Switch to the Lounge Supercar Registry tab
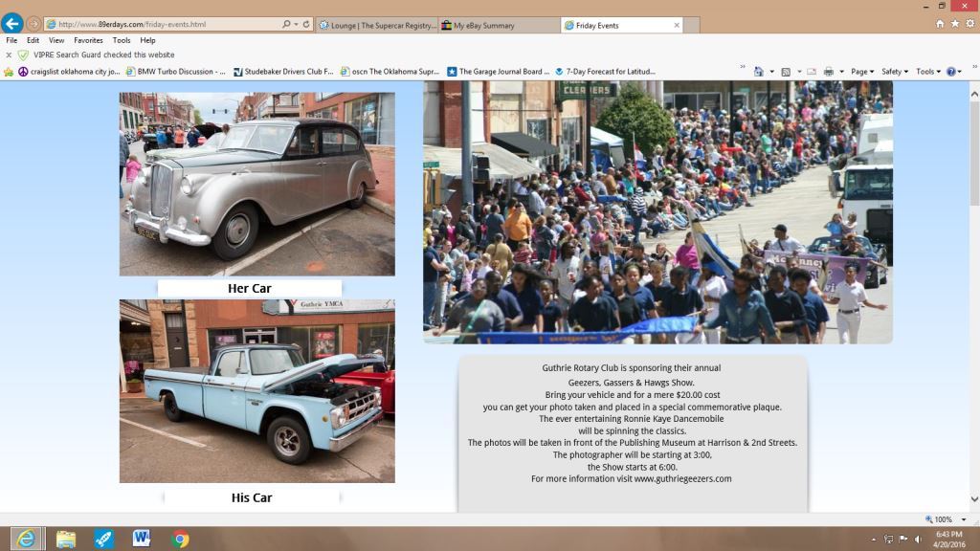 [377, 25]
